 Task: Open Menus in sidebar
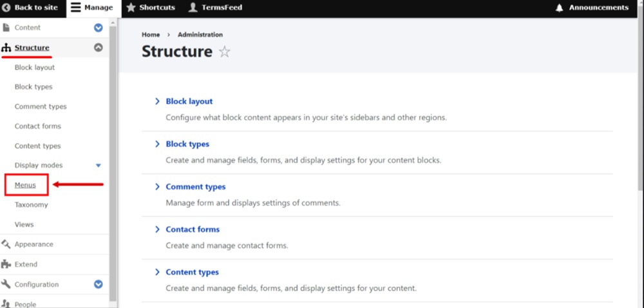[25, 185]
